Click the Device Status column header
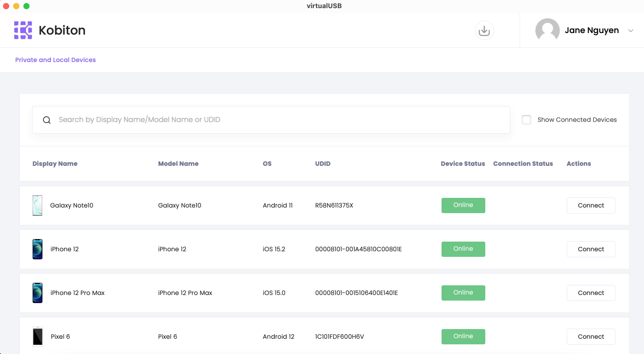The height and width of the screenshot is (354, 644). 463,164
